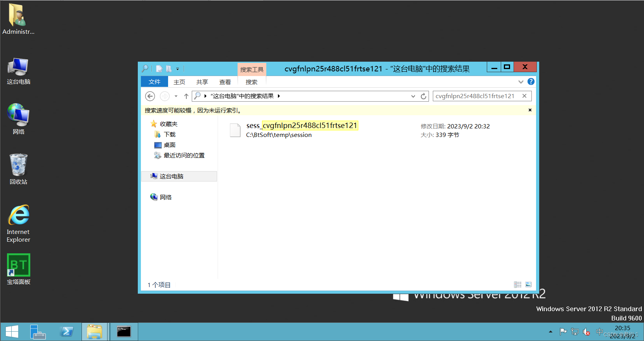
Task: Expand the address bar root arrow
Action: point(205,96)
